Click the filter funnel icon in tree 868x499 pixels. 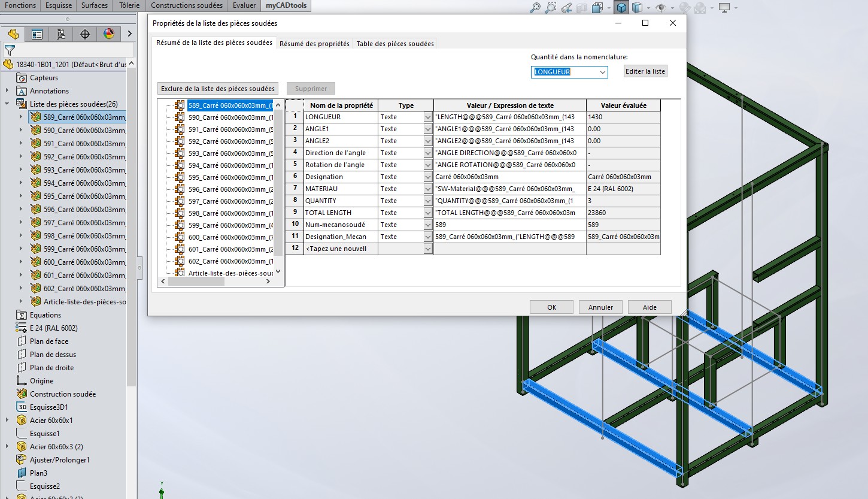pos(10,50)
